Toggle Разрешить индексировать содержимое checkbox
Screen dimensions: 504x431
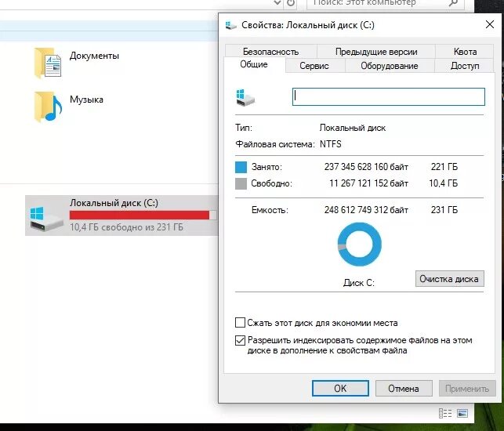[x=240, y=340]
